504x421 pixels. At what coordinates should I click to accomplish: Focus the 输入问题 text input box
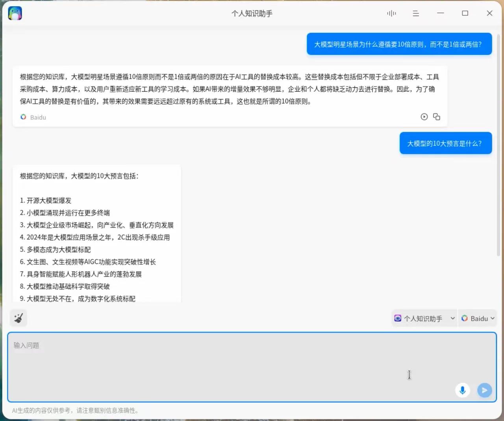(x=236, y=362)
